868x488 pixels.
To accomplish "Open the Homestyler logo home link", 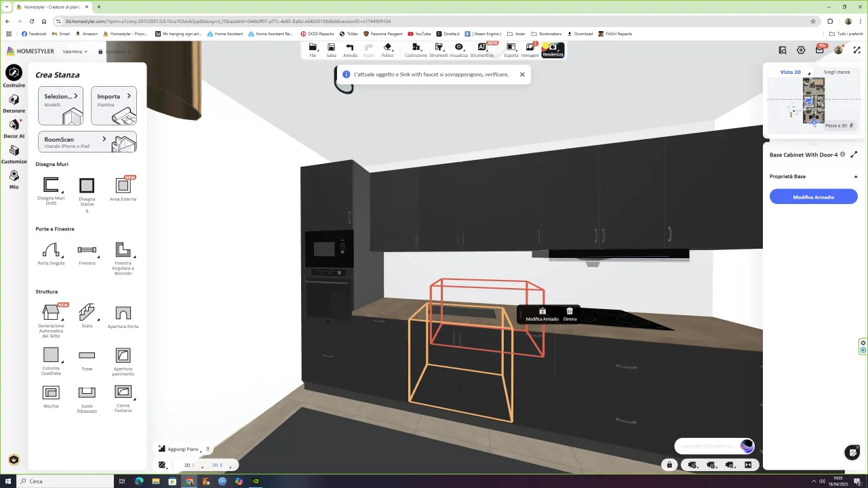I will pyautogui.click(x=30, y=52).
